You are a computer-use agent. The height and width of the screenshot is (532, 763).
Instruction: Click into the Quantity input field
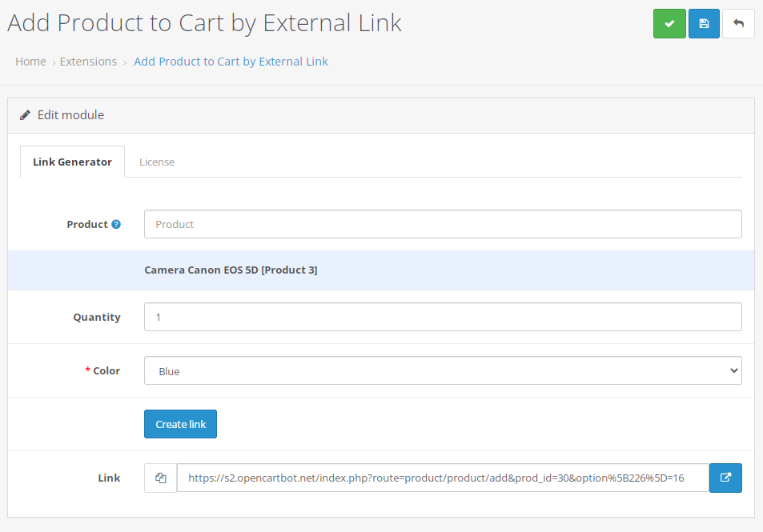tap(443, 317)
